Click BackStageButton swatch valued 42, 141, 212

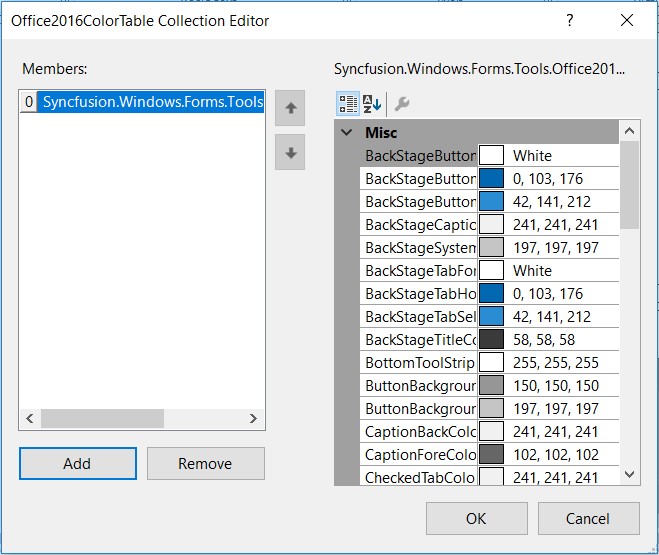[491, 202]
